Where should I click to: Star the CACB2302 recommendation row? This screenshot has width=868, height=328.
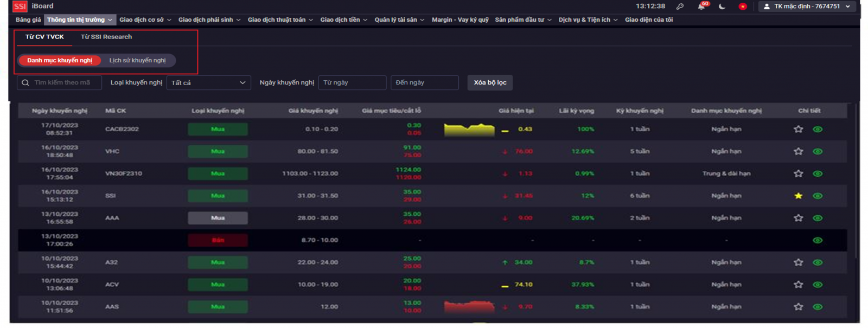coord(798,129)
